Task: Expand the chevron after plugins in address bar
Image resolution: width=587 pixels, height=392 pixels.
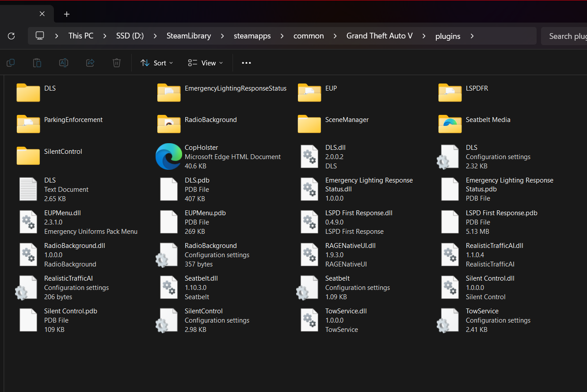Action: click(472, 36)
